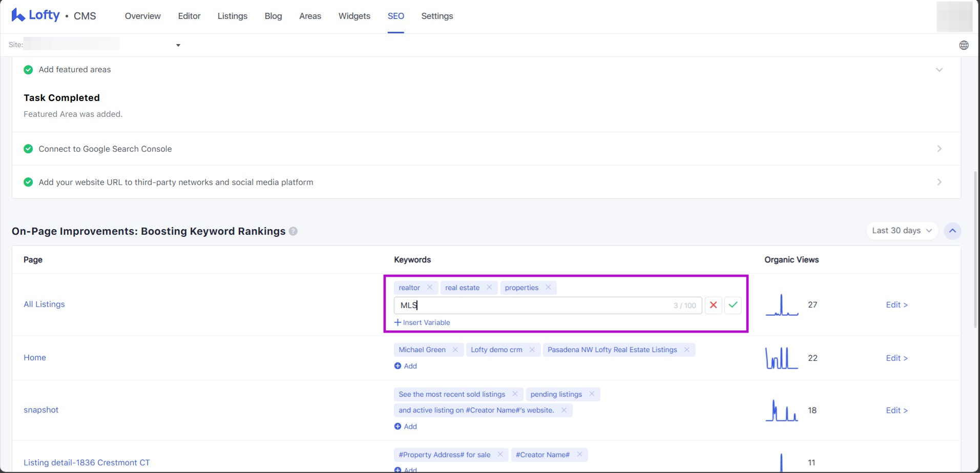The width and height of the screenshot is (980, 473).
Task: Open the Site selector dropdown
Action: tap(178, 45)
